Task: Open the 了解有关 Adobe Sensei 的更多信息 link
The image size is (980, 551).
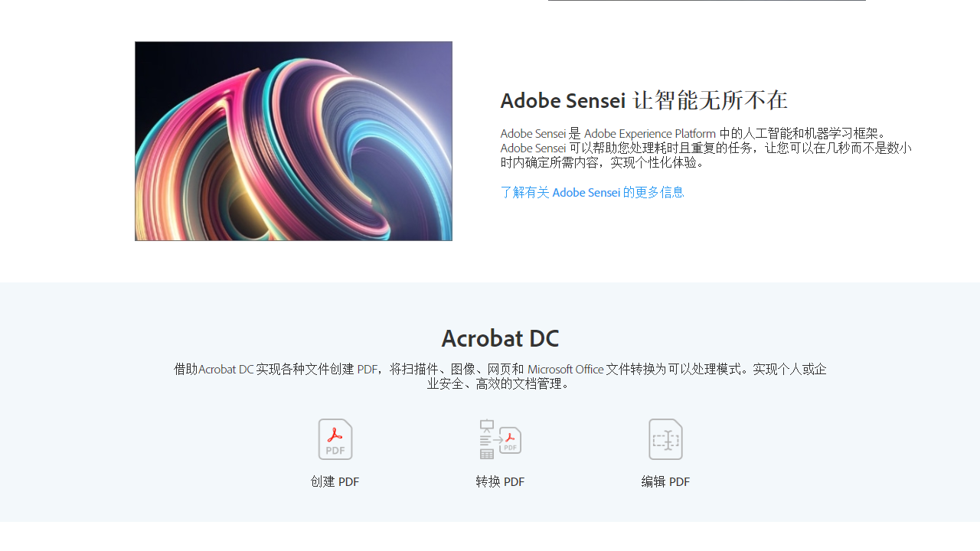Action: [x=592, y=192]
